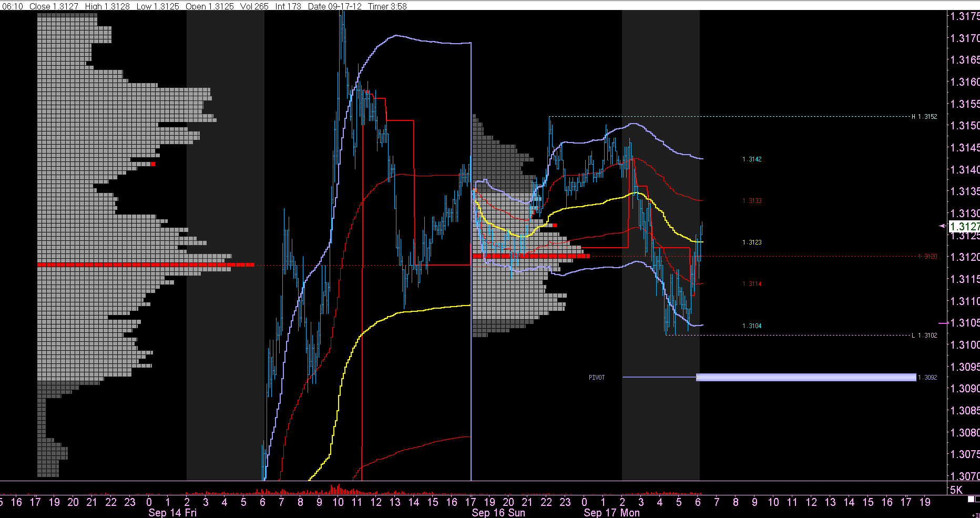Click the Vol 265 header value
The image size is (980, 518).
click(x=254, y=6)
